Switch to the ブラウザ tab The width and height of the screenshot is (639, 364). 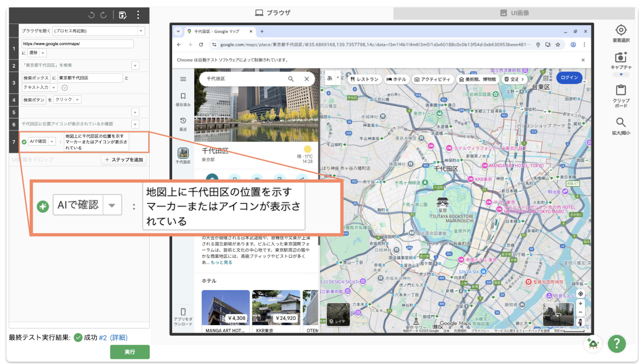(x=273, y=13)
